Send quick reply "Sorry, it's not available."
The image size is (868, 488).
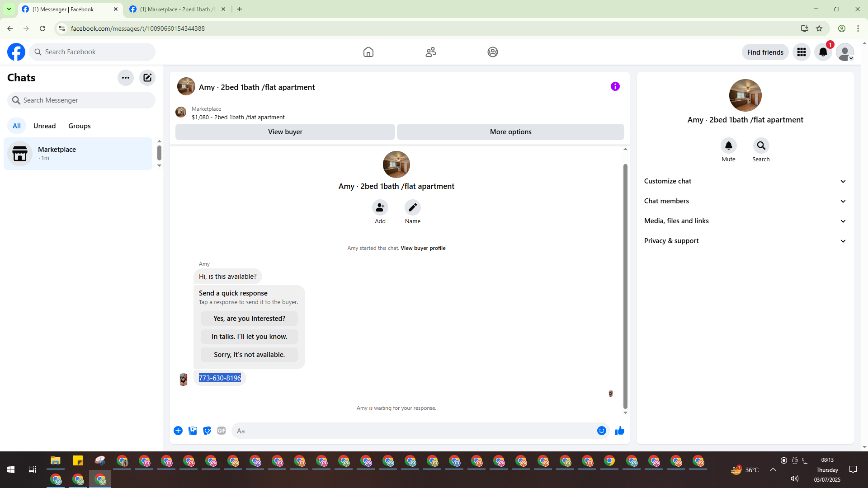[x=249, y=355]
